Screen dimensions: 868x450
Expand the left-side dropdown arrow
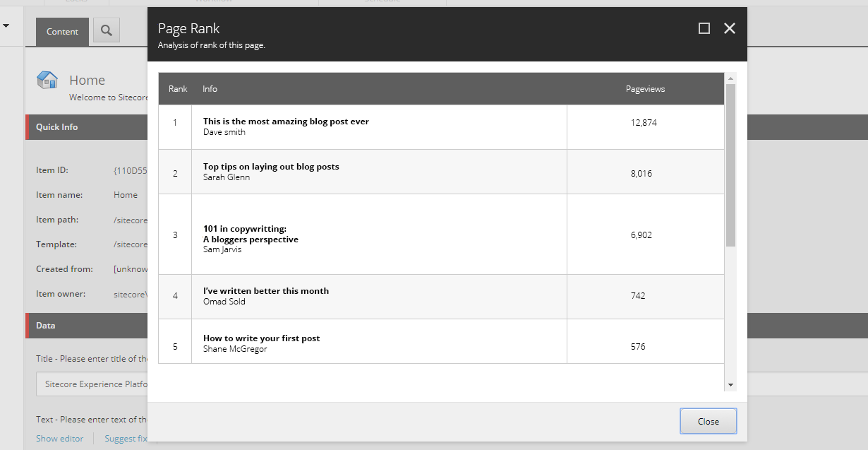click(x=6, y=26)
